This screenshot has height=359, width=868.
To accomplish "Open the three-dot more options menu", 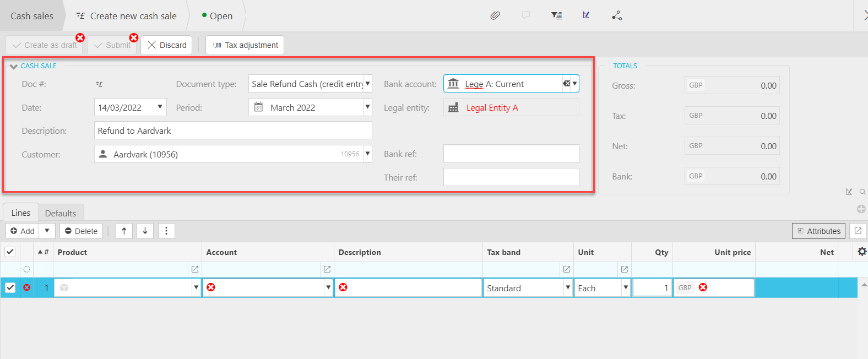I will 166,231.
